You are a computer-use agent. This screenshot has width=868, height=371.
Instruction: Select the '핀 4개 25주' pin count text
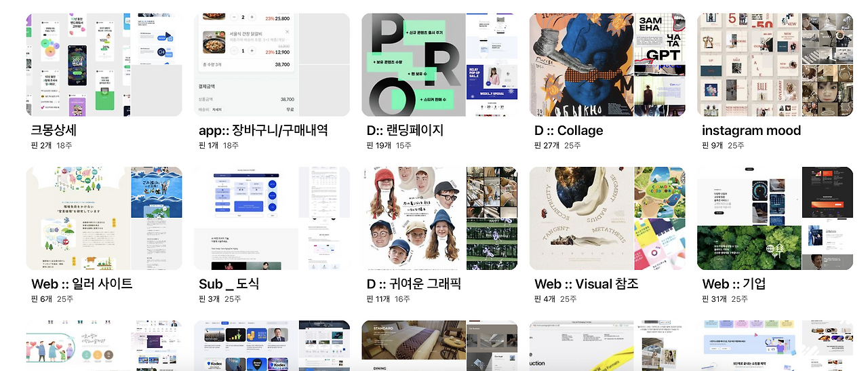pyautogui.click(x=555, y=299)
